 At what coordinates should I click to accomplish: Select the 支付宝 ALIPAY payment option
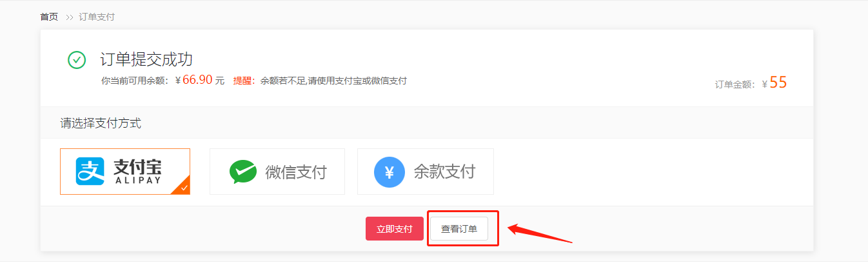(125, 172)
